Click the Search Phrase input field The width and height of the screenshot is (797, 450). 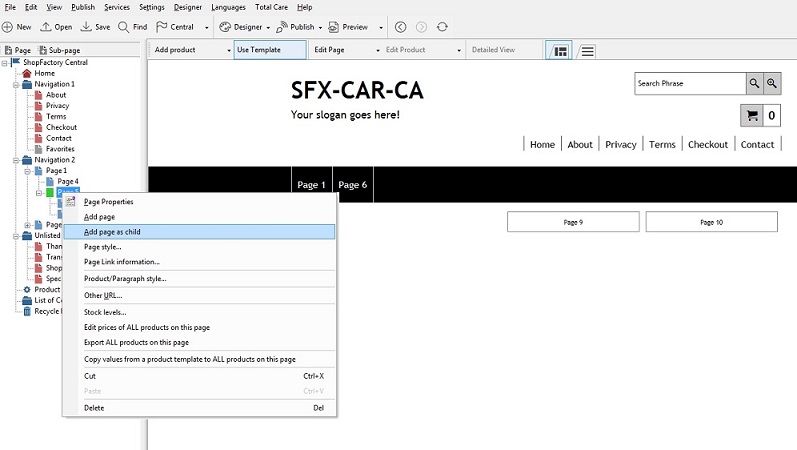tap(690, 83)
